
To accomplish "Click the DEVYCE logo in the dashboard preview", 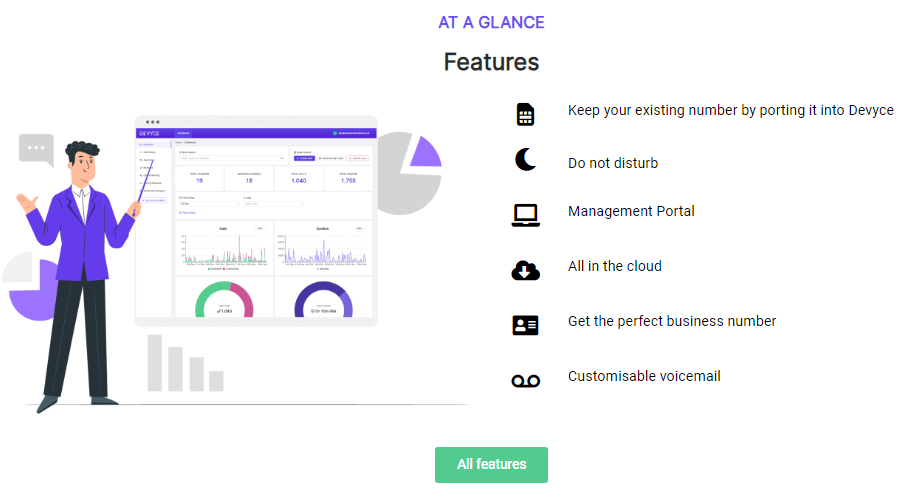I will pos(150,133).
